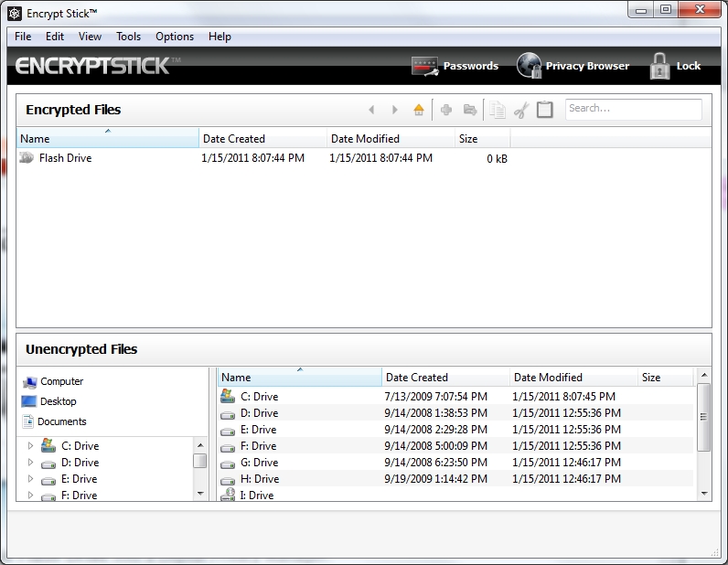728x565 pixels.
Task: Open the Help menu
Action: pos(219,37)
